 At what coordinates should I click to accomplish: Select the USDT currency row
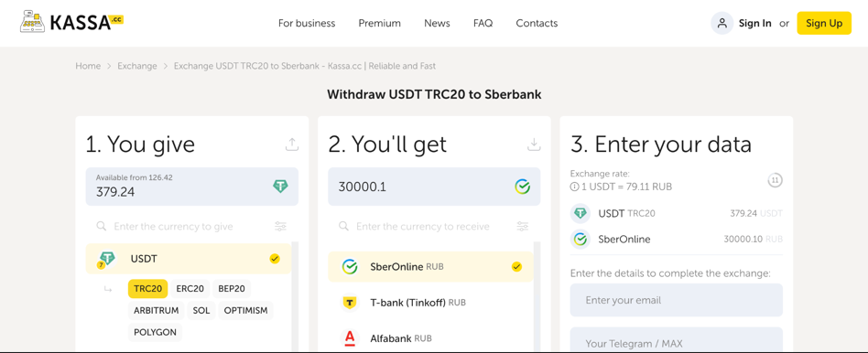[x=189, y=259]
